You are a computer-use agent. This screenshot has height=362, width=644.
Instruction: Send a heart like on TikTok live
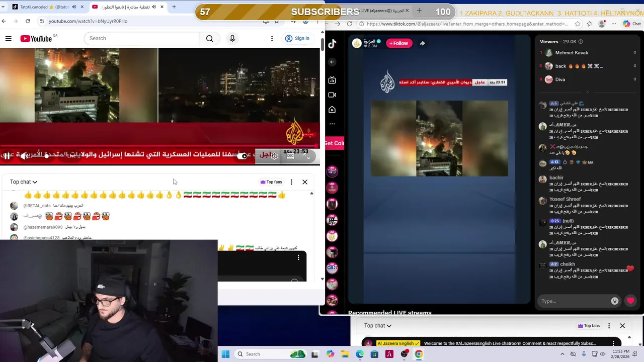coord(630,301)
